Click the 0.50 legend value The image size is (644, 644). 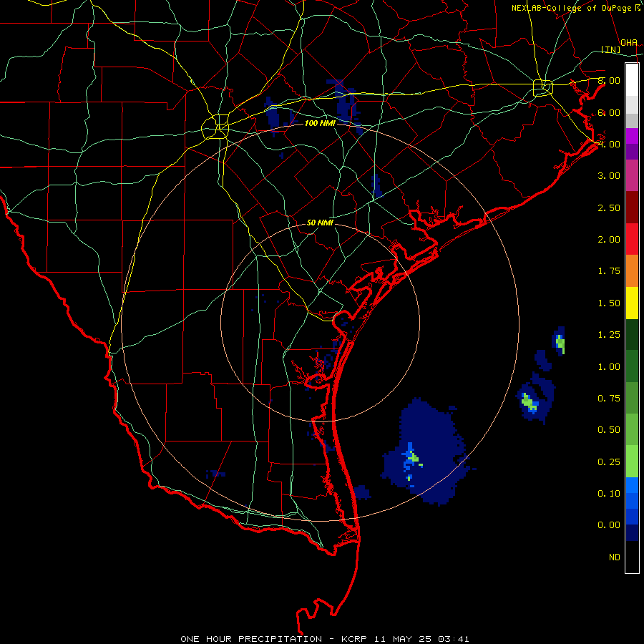[x=609, y=430]
